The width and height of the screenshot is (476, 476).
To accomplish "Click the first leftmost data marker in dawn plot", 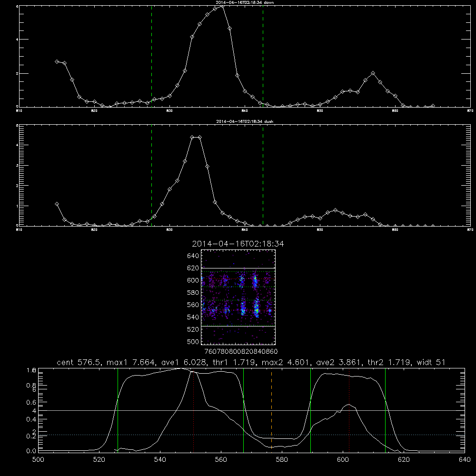I will (57, 61).
